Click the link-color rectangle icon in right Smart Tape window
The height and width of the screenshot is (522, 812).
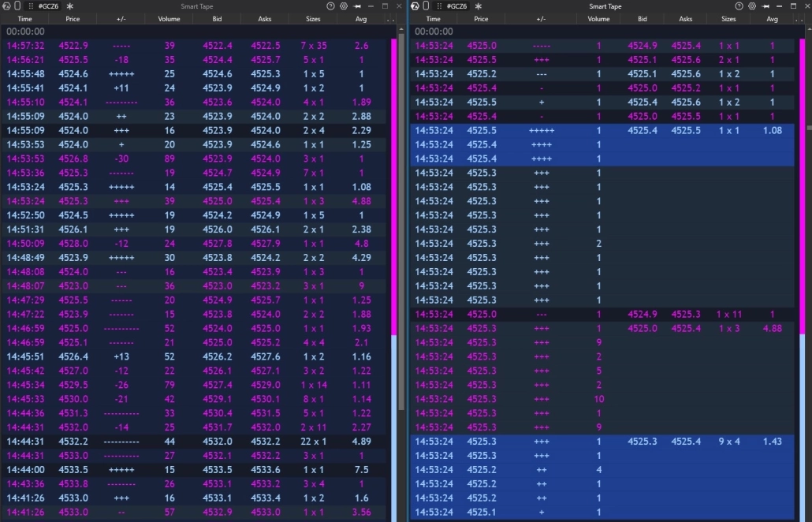pos(426,6)
